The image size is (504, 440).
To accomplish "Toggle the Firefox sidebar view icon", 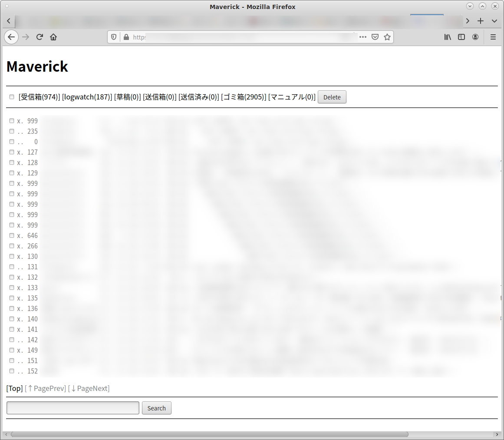I will (461, 37).
